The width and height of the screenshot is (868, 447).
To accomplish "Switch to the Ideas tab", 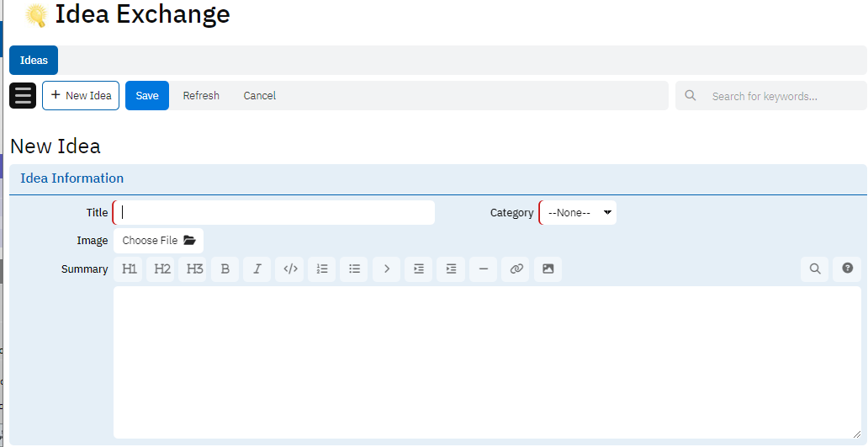I will coord(34,61).
